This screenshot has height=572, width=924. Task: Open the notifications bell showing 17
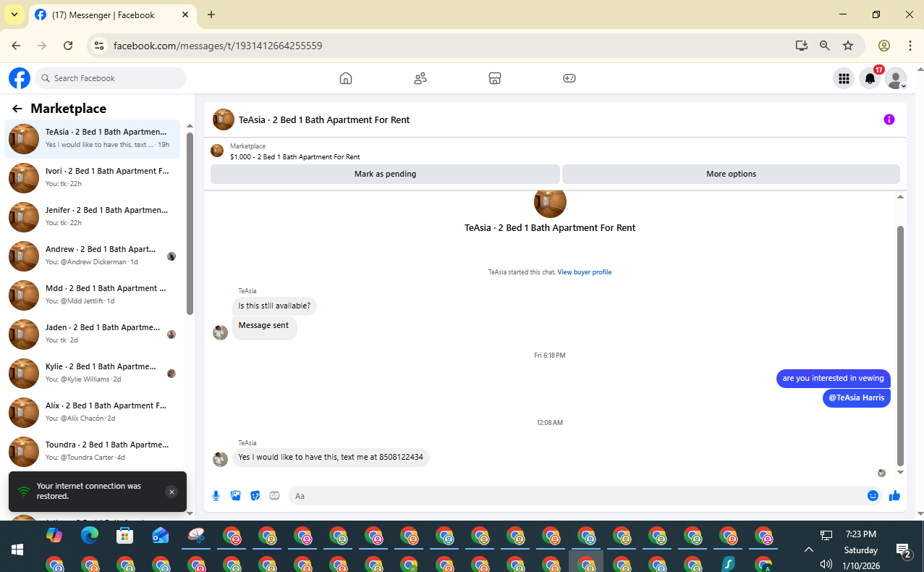[870, 78]
